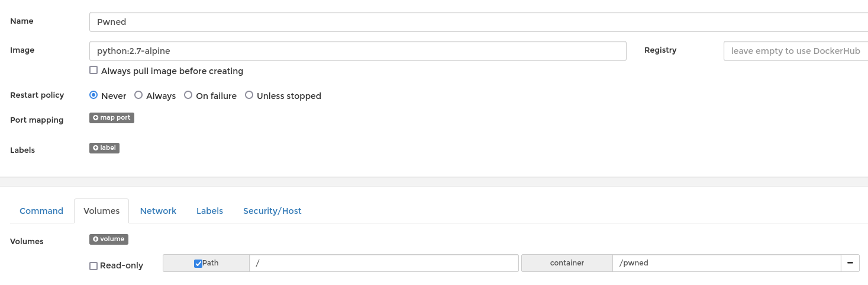
Task: Remove the volume row with minus button
Action: tap(850, 263)
